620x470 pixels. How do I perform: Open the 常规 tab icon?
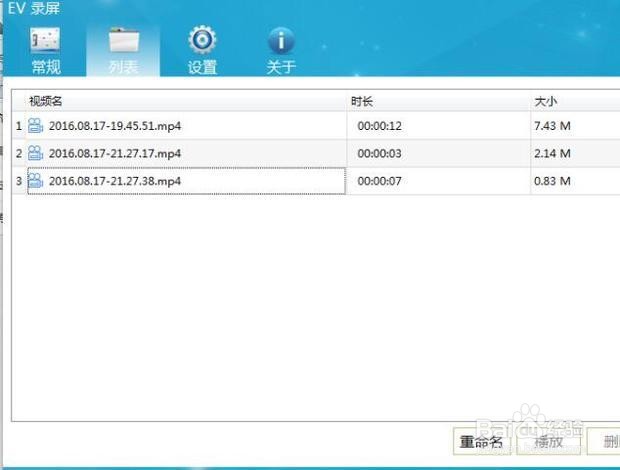tap(45, 40)
